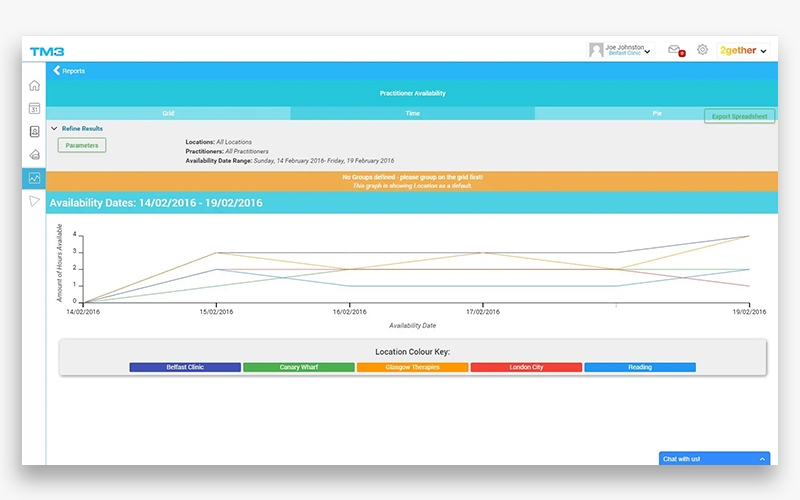
Task: Click the 'Location Colour Key:' heading
Action: pos(412,352)
